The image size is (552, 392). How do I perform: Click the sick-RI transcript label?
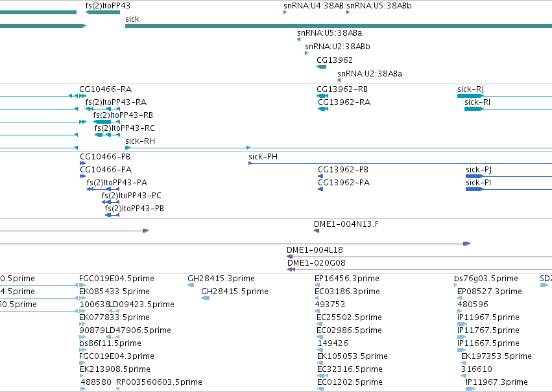pos(477,102)
